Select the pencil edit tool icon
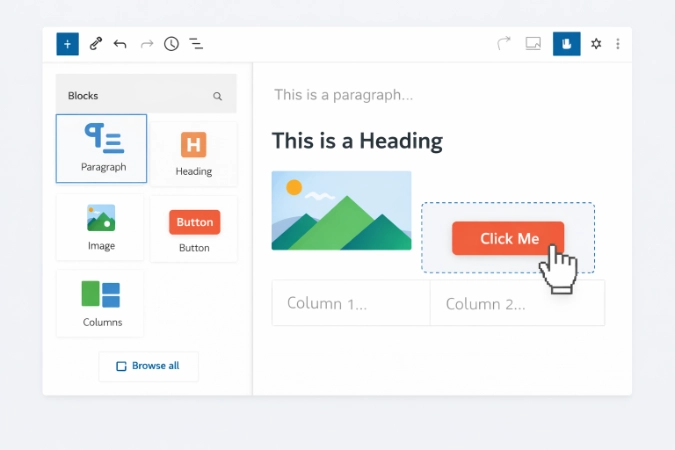The height and width of the screenshot is (450, 675). coord(96,43)
